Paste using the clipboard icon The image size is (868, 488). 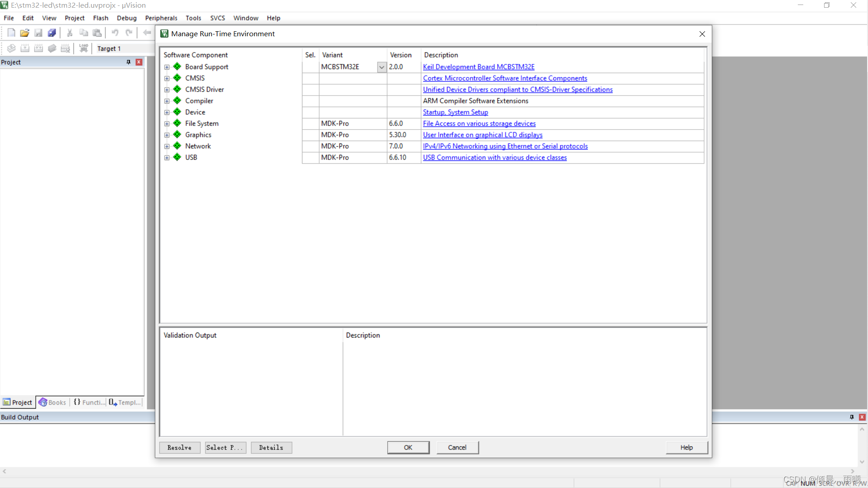(x=97, y=33)
